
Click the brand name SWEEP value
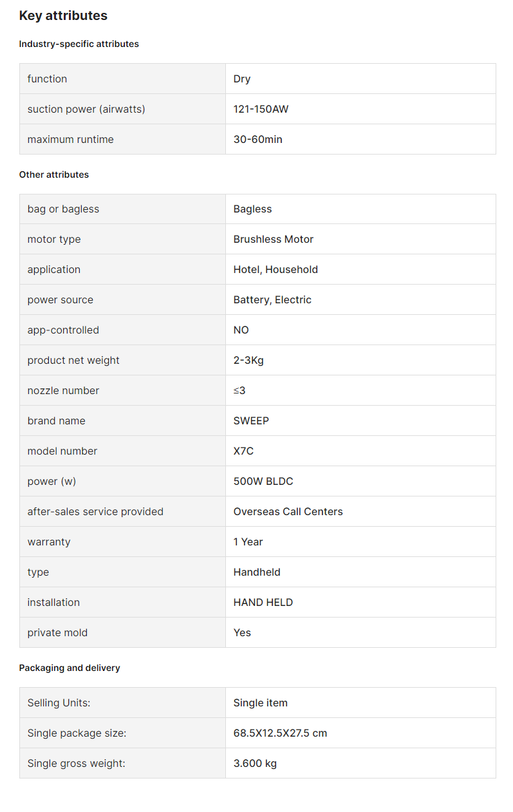(251, 420)
